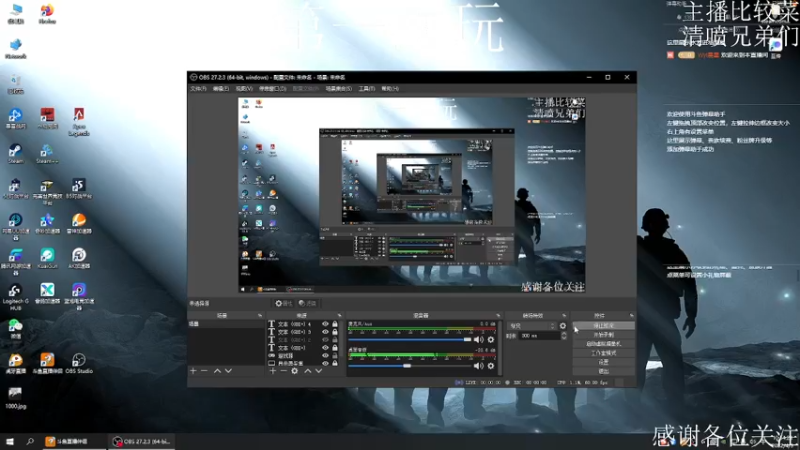
Task: Toggle visibility of the 显示器采集 source
Action: [325, 363]
